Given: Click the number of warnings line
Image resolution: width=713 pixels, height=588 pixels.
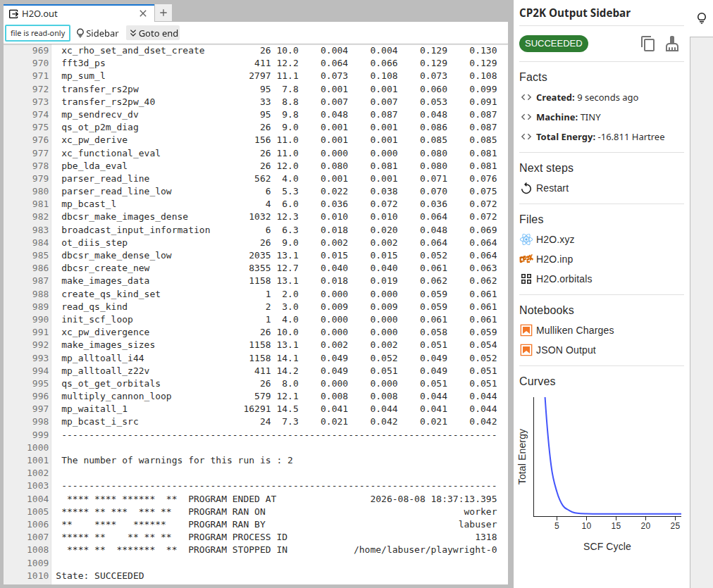Looking at the screenshot, I should [x=177, y=461].
